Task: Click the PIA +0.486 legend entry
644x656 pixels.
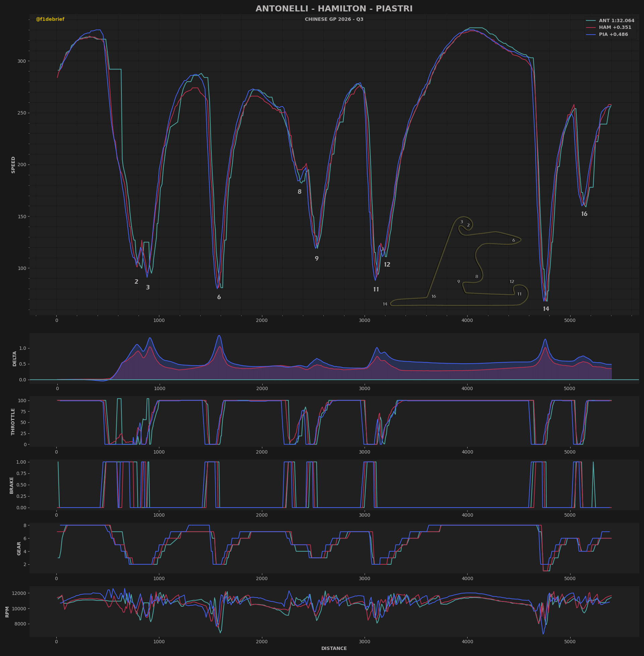Action: pyautogui.click(x=613, y=35)
